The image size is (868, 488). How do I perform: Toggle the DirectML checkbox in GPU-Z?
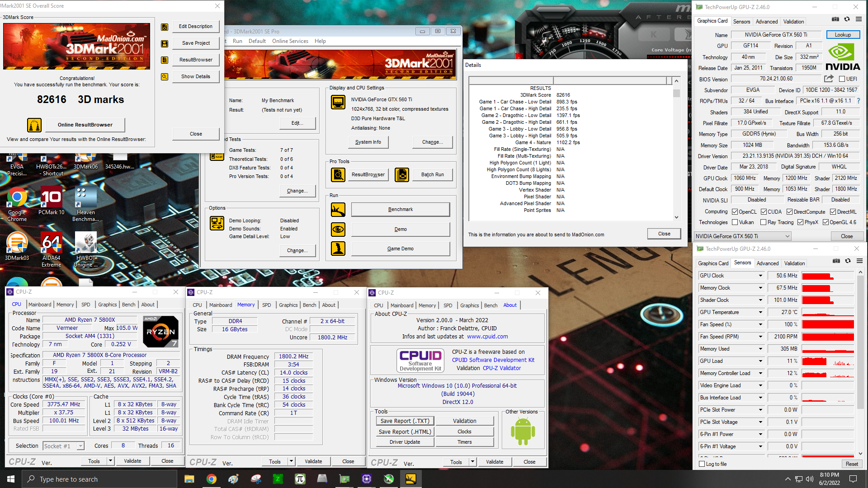point(833,212)
